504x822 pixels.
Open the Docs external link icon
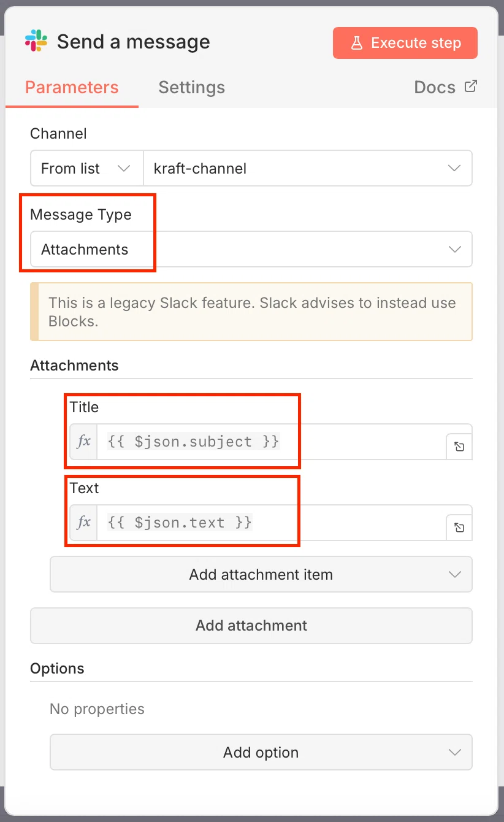(x=470, y=86)
